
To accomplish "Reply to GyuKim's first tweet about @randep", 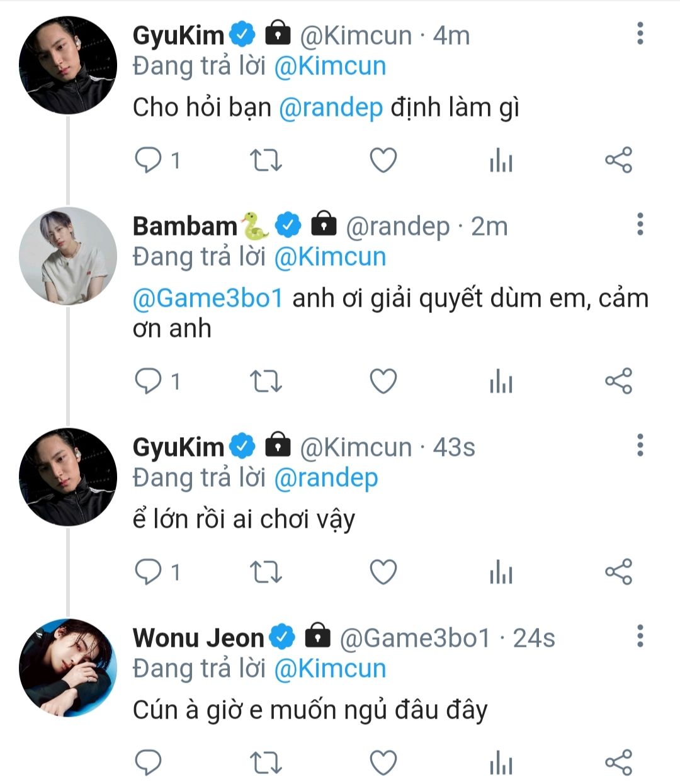I will point(149,160).
